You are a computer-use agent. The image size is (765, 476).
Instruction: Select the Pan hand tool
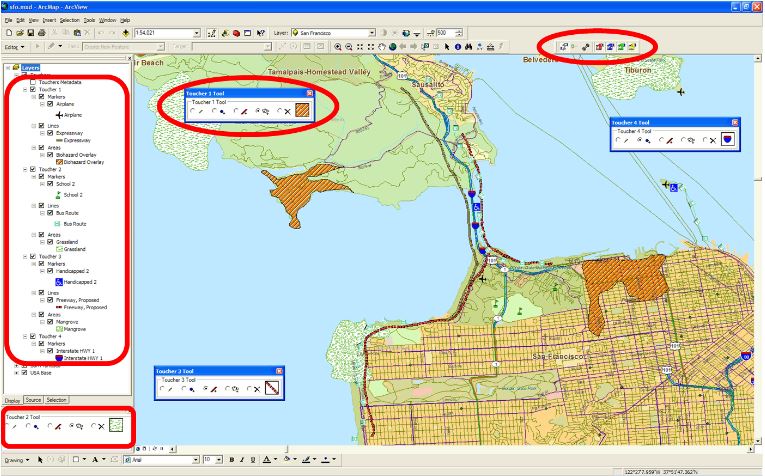[x=381, y=46]
